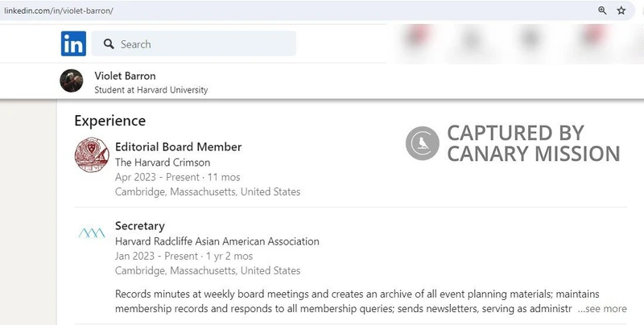644x325 pixels.
Task: Open the browser zoom magnifier icon
Action: point(602,10)
